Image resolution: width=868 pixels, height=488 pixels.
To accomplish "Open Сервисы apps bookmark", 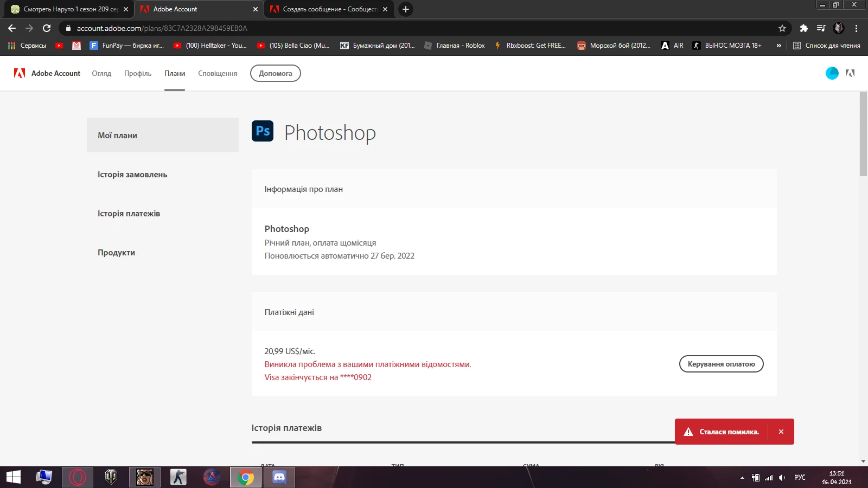I will point(27,46).
